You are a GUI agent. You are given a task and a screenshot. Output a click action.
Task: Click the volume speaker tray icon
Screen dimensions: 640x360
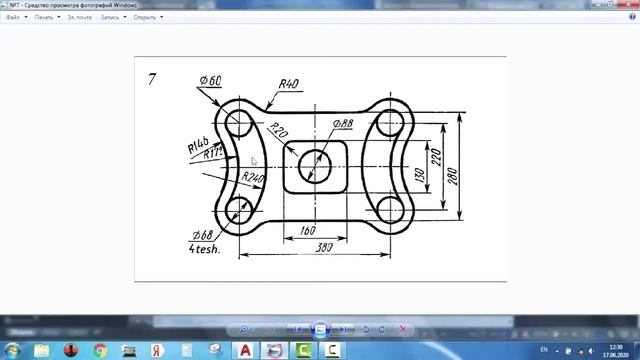tap(591, 351)
